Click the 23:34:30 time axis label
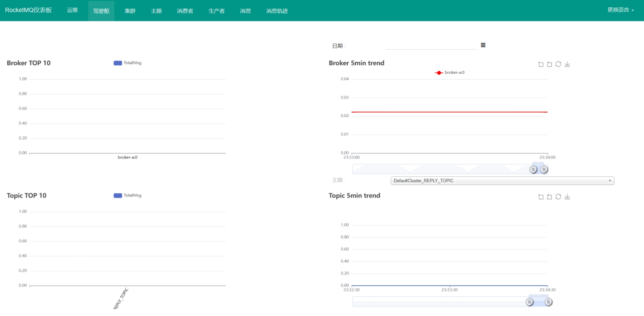The image size is (644, 316). point(547,290)
